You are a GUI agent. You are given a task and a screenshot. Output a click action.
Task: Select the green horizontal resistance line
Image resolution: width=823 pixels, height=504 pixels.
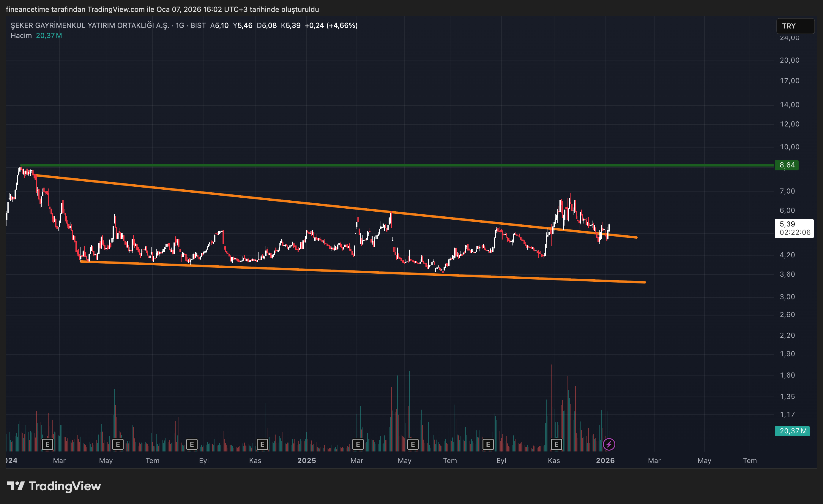pos(401,165)
